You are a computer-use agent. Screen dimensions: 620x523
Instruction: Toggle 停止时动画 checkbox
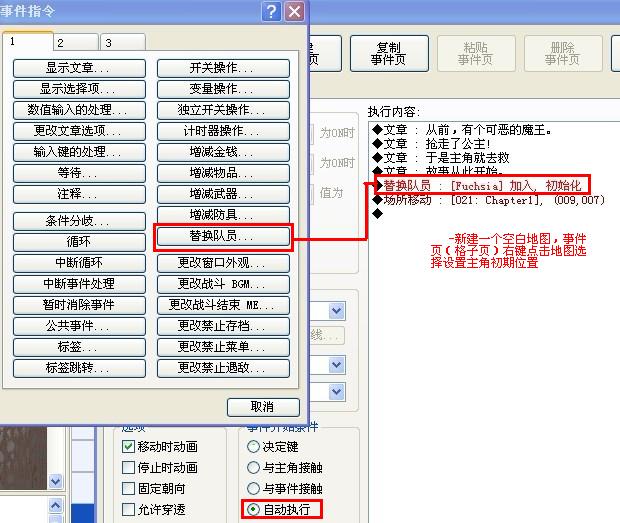point(129,468)
